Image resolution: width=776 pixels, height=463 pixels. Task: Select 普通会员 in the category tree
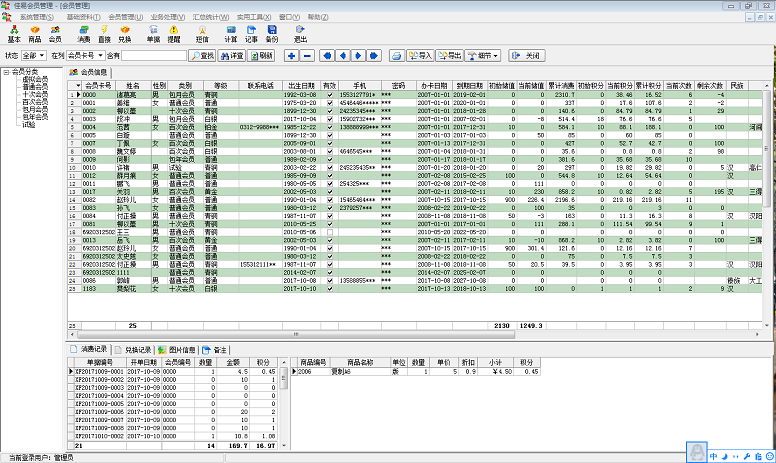click(x=35, y=88)
